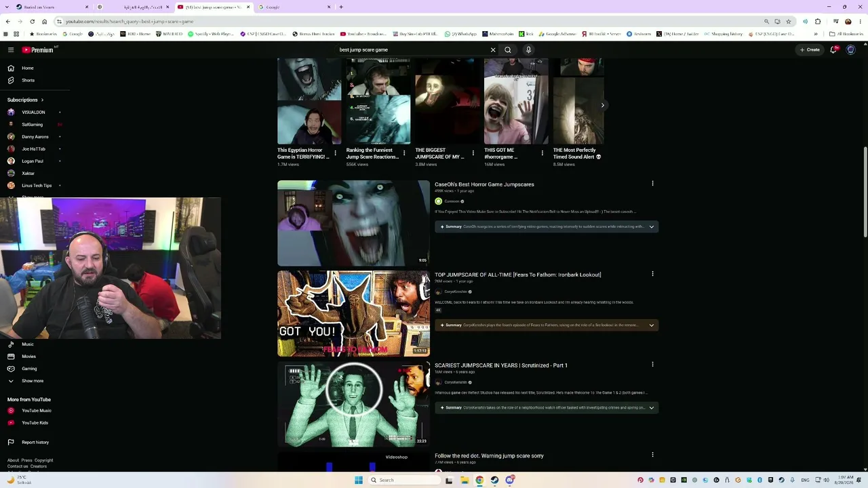Open options for 'THE BIGGEST JUMPSCARE' short
The image size is (868, 488).
[473, 153]
